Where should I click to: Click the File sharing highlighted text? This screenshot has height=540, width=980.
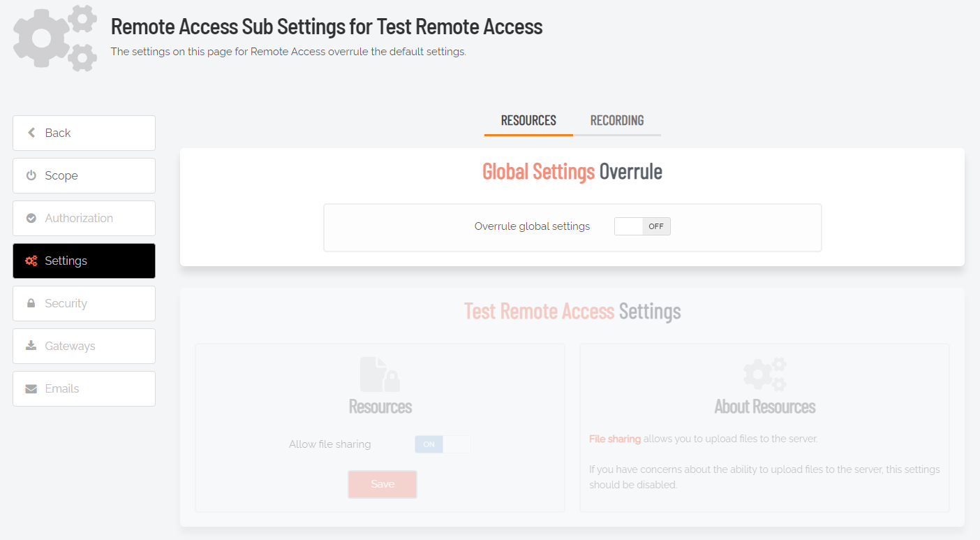click(615, 439)
